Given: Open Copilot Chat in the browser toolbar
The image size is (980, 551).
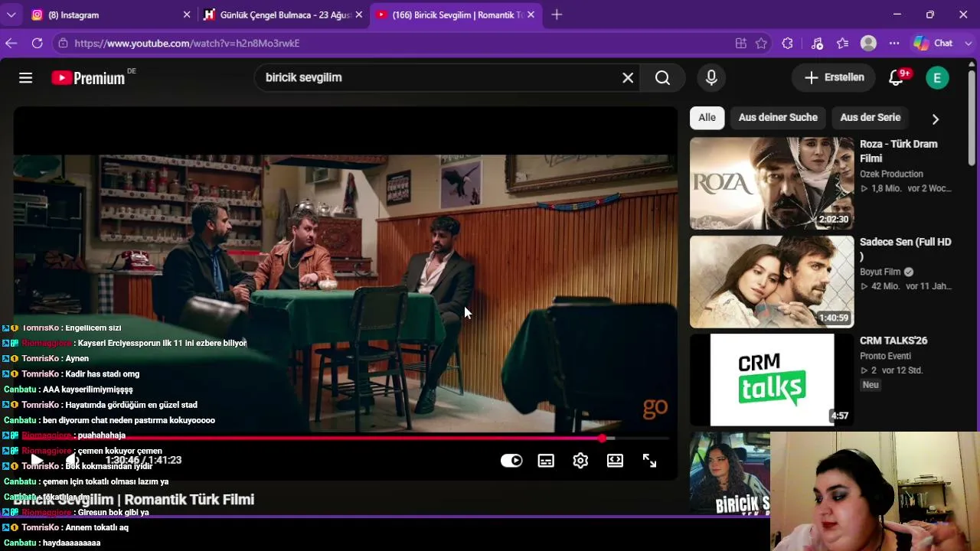Looking at the screenshot, I should 933,44.
